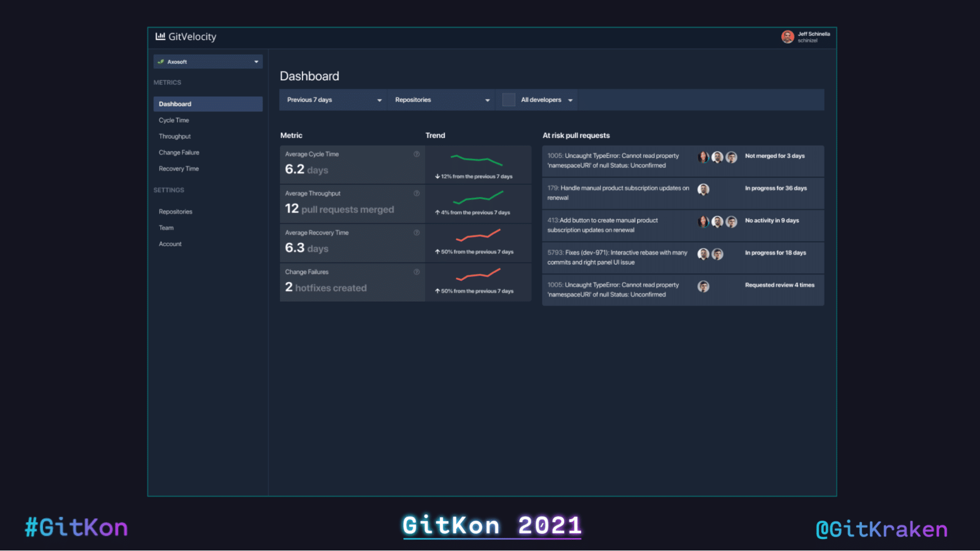Open help tooltip on Average Recovery Time card
Screen dimensions: 980x551
pyautogui.click(x=417, y=233)
